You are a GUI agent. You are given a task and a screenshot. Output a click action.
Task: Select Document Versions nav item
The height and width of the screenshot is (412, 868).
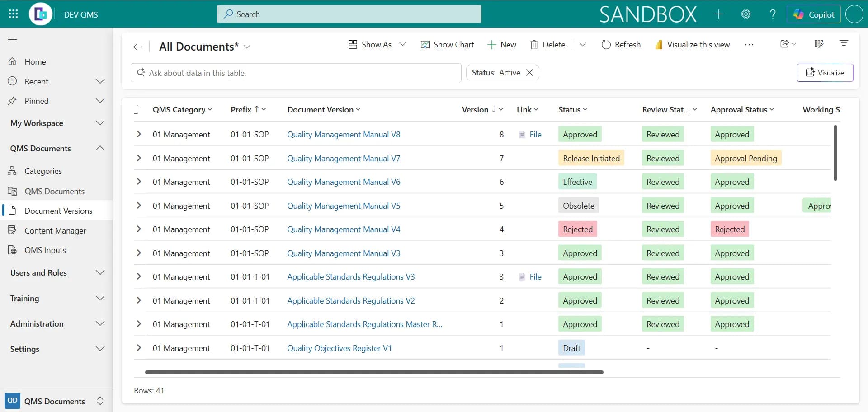pos(56,211)
